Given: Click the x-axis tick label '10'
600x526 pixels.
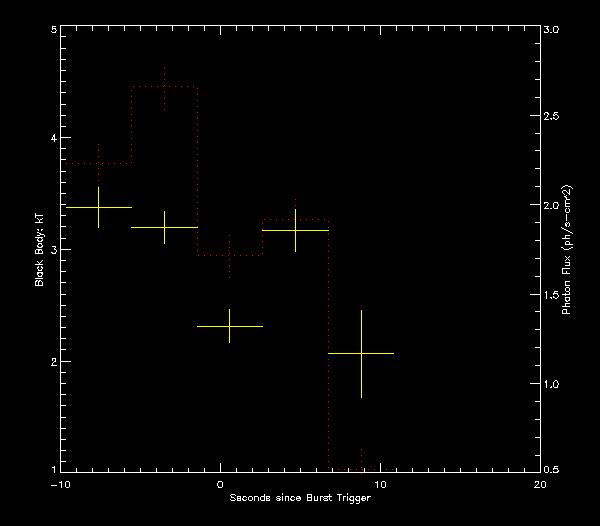Looking at the screenshot, I should pos(380,484).
